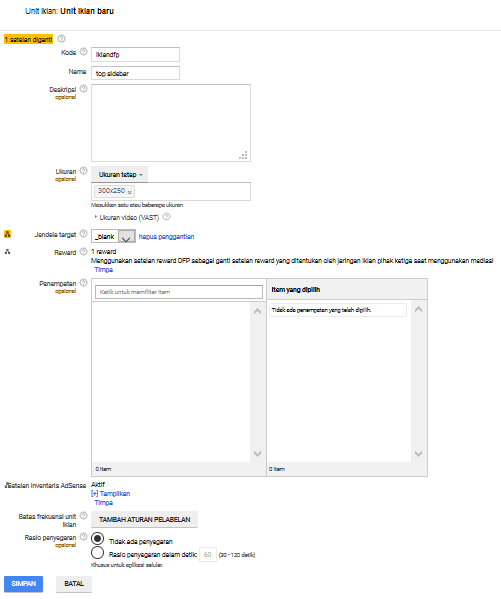Click inheritance icon beside Reward row
Screen dimensions: 501x599
click(7, 251)
